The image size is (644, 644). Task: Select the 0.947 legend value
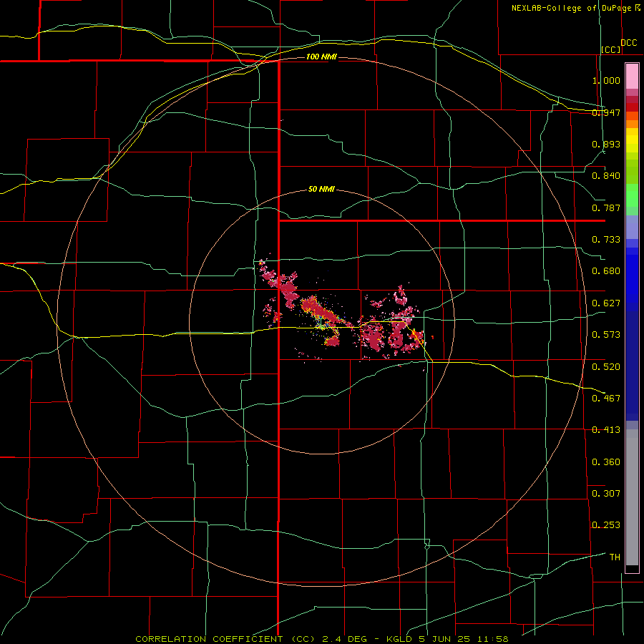[x=606, y=112]
